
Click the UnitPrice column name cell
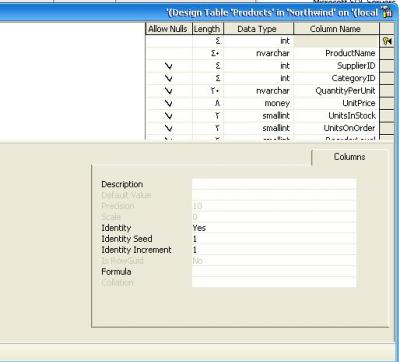click(x=336, y=103)
